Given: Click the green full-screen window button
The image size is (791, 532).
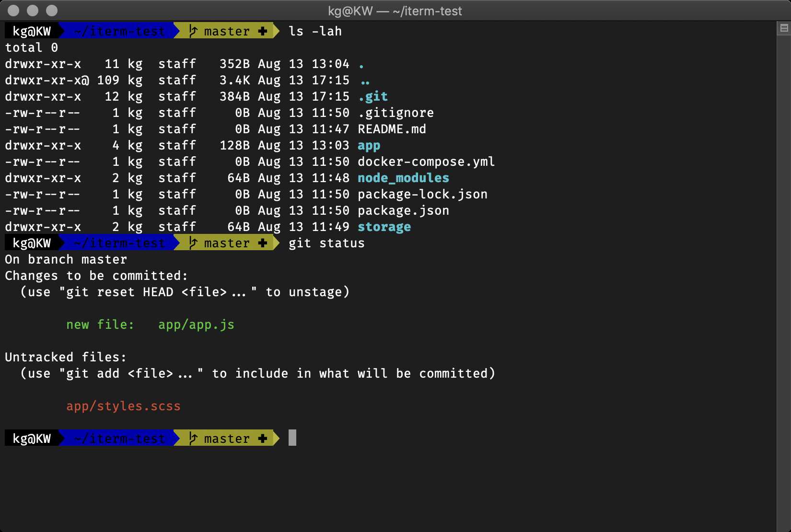Looking at the screenshot, I should click(x=51, y=10).
